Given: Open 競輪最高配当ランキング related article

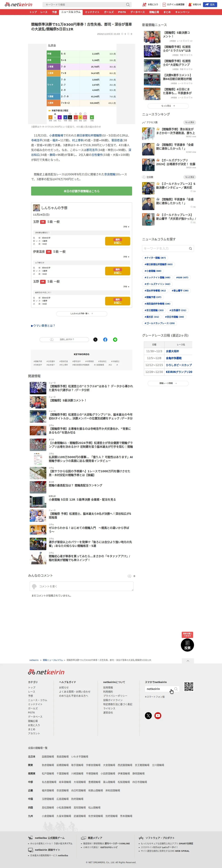Looking at the screenshot, I should pos(75,485).
